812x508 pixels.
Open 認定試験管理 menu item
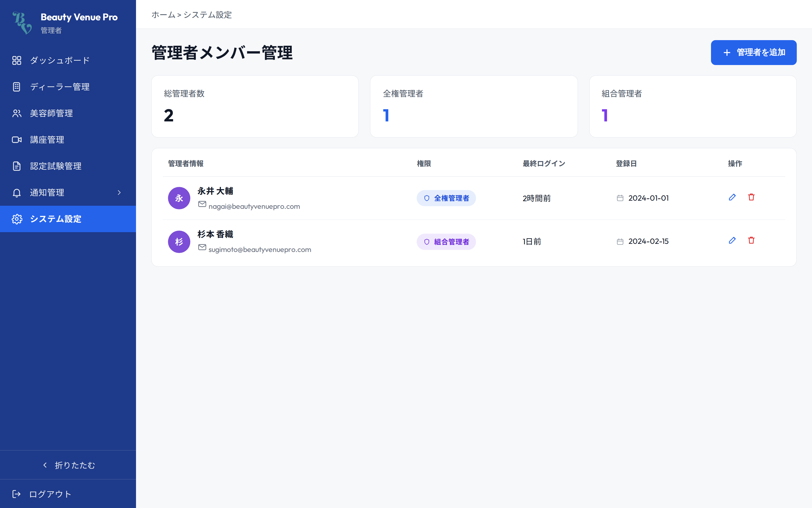pos(68,166)
